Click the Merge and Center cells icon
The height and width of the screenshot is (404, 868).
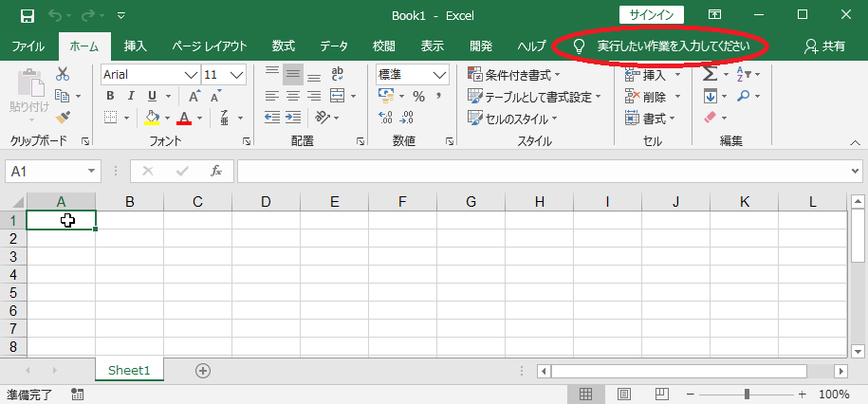tap(340, 96)
